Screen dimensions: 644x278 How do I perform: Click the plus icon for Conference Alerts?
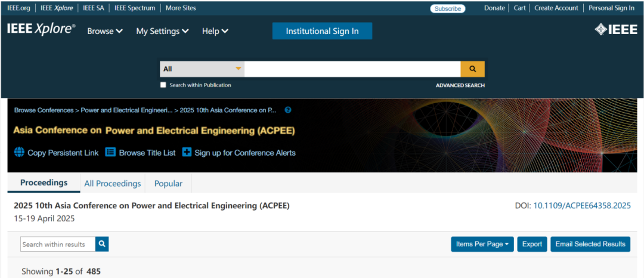click(x=187, y=152)
